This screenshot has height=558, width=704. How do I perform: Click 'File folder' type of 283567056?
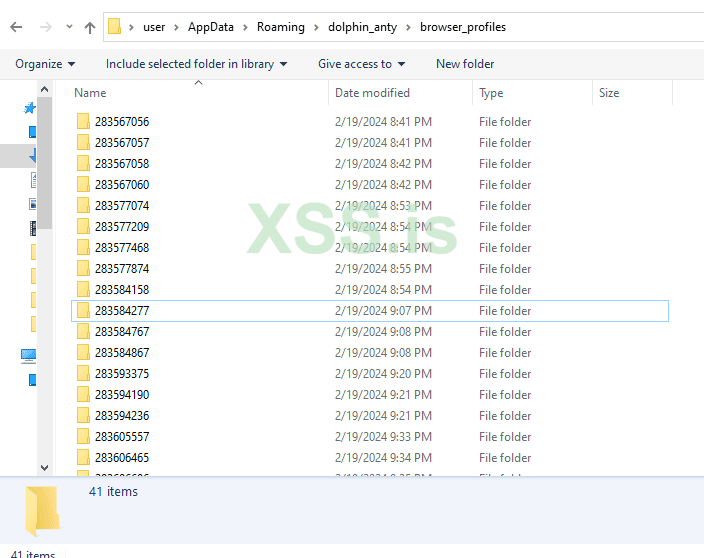[505, 122]
